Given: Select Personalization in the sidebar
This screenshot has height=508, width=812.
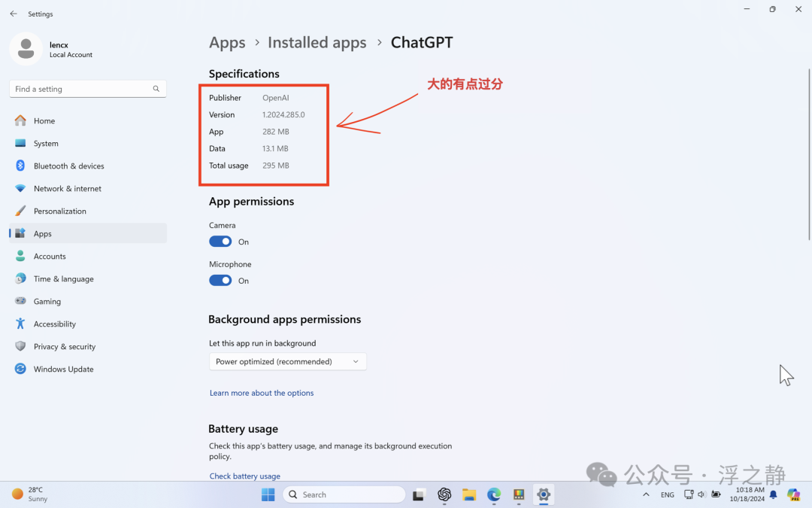Looking at the screenshot, I should (x=88, y=211).
